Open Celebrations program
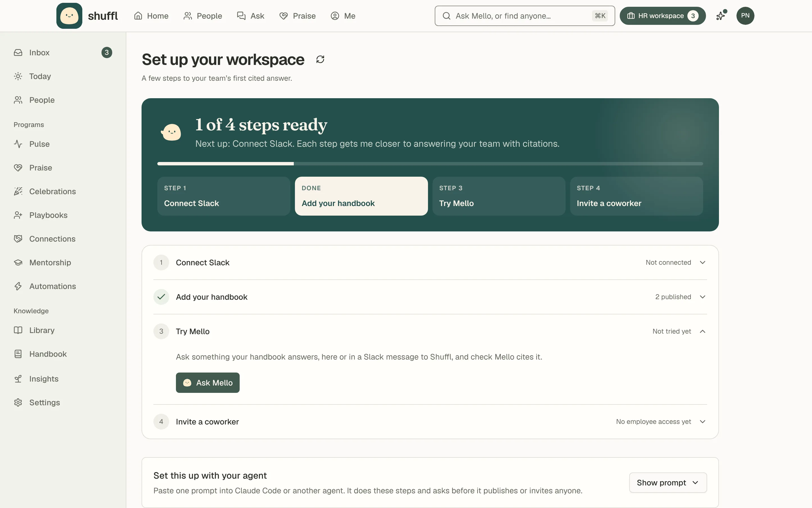 63,191
